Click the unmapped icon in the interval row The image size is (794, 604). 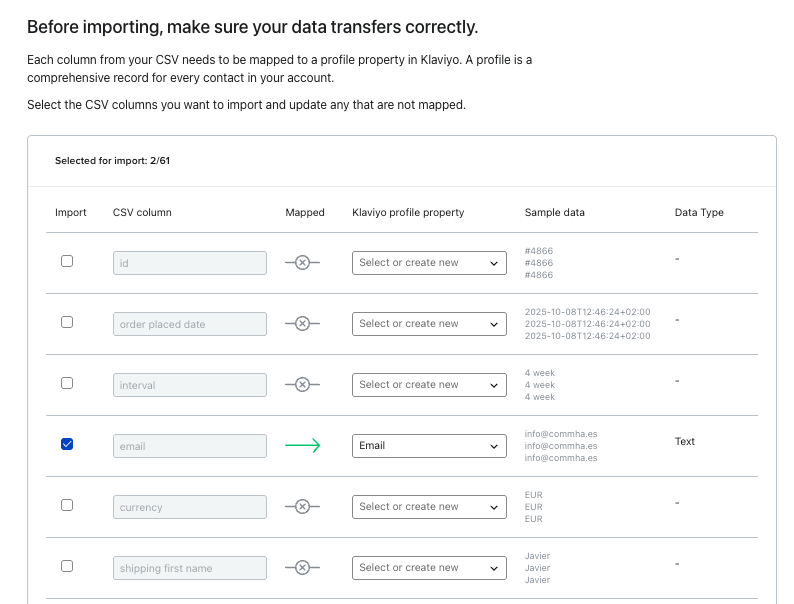302,384
